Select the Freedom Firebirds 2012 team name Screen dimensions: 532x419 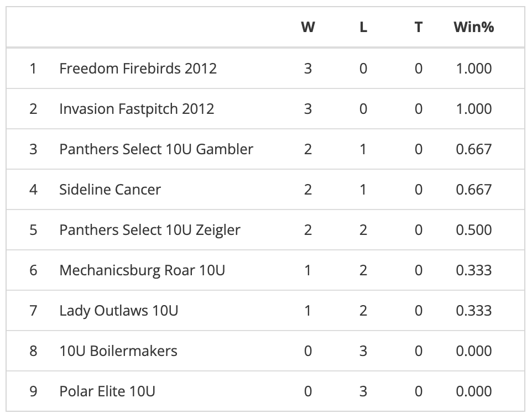pos(138,68)
